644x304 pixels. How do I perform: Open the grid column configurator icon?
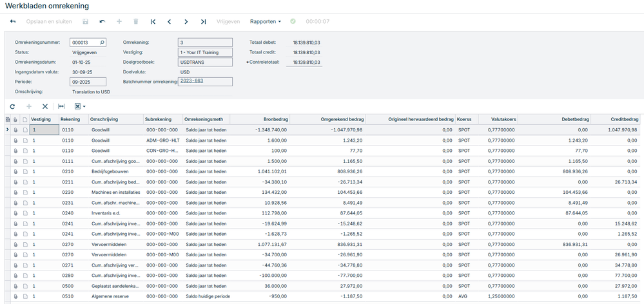coord(8,120)
